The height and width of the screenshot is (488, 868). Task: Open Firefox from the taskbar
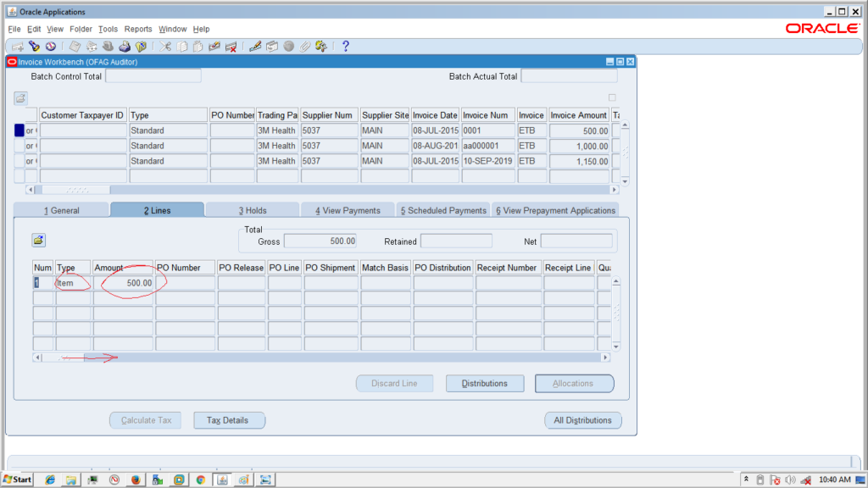point(136,480)
